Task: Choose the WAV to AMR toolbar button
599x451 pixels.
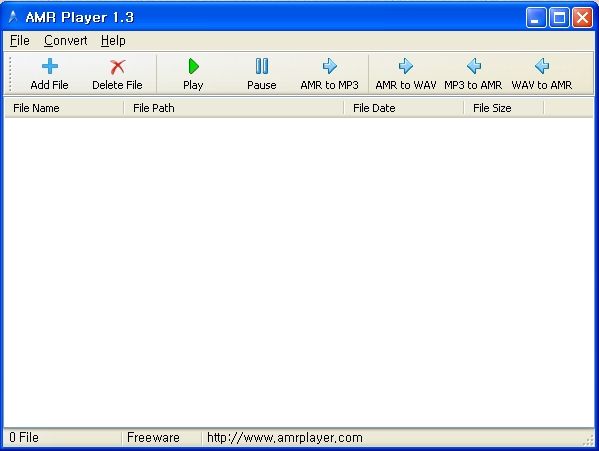Action: [542, 74]
